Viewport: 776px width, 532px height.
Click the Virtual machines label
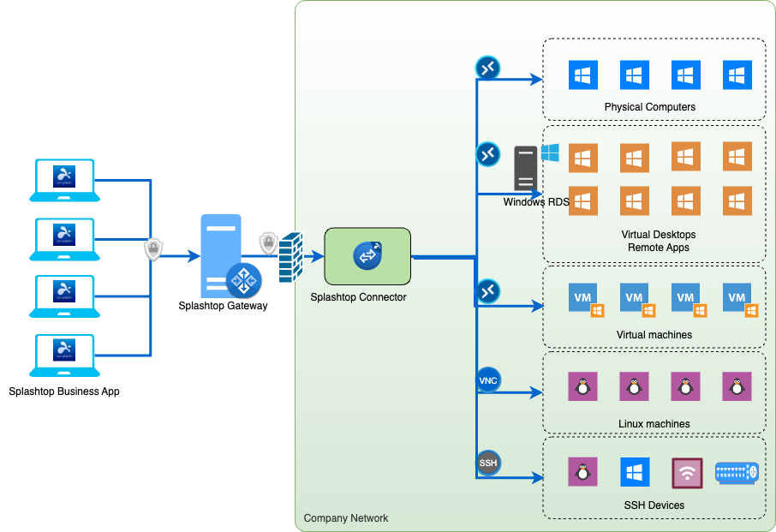point(654,335)
